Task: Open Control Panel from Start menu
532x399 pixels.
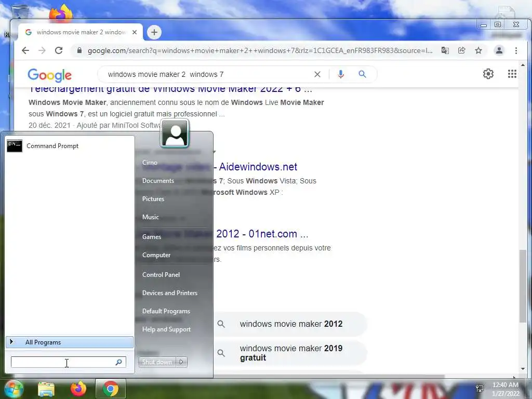Action: 161,275
